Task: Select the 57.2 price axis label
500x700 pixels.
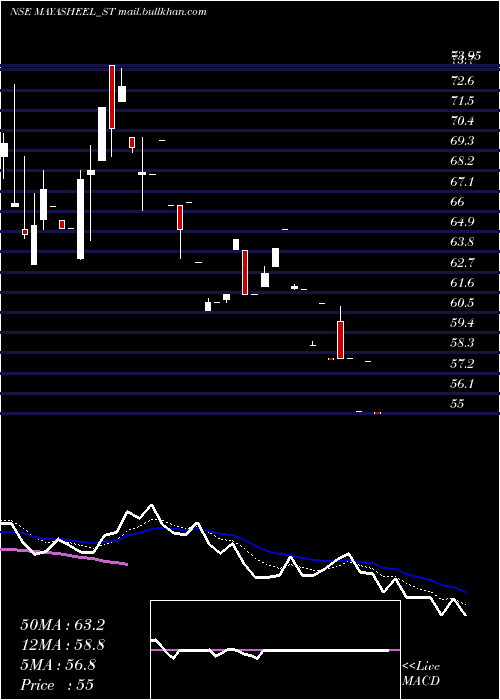Action: 462,364
